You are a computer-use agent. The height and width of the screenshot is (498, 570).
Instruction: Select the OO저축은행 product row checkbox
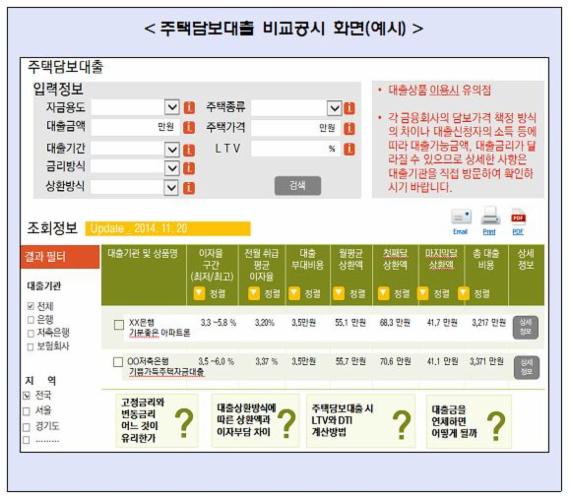pyautogui.click(x=118, y=362)
